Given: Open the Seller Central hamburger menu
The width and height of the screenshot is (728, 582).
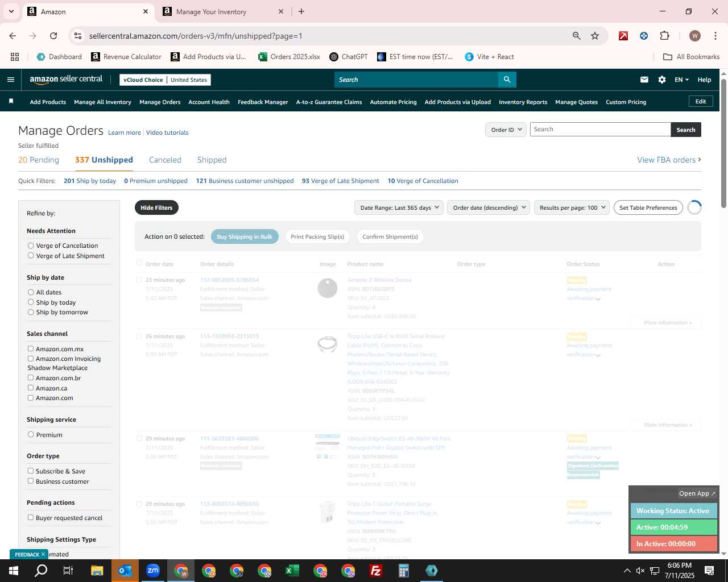Looking at the screenshot, I should click(10, 80).
